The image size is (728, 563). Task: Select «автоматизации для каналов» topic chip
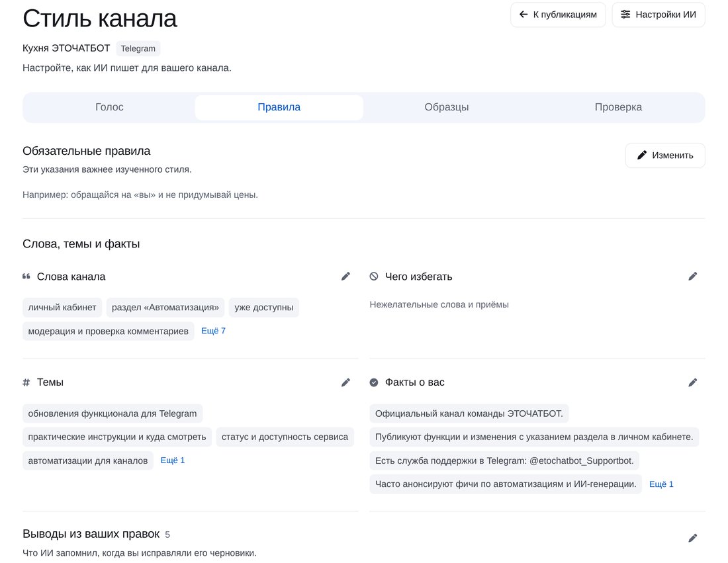click(x=88, y=460)
